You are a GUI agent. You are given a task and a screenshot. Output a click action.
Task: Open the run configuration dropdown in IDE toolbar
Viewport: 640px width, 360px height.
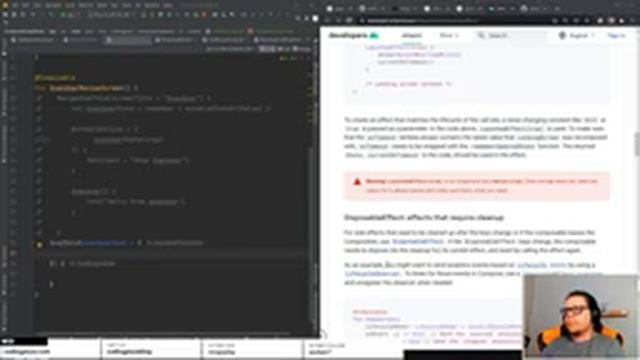pyautogui.click(x=110, y=15)
